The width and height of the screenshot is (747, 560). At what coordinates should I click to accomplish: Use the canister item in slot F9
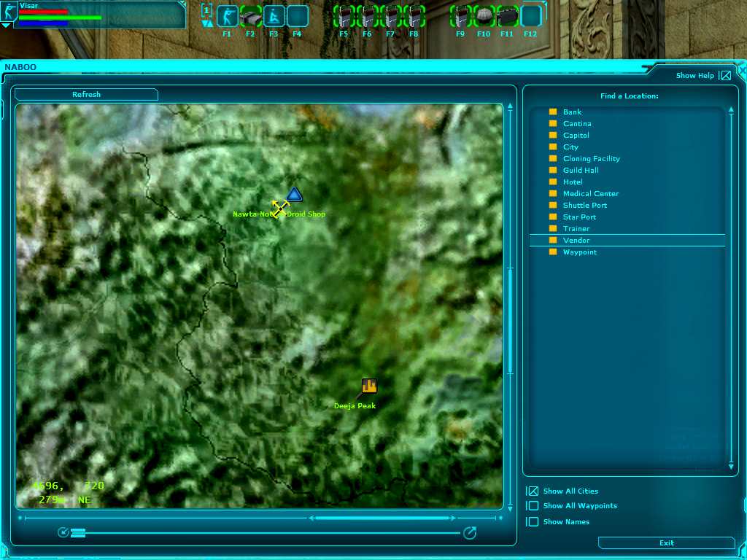pos(460,17)
